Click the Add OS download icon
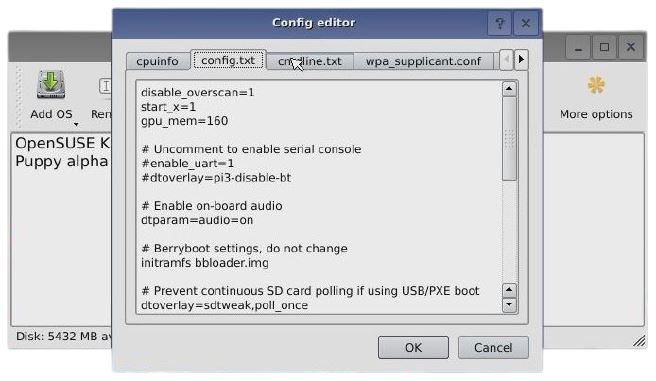 [x=51, y=84]
